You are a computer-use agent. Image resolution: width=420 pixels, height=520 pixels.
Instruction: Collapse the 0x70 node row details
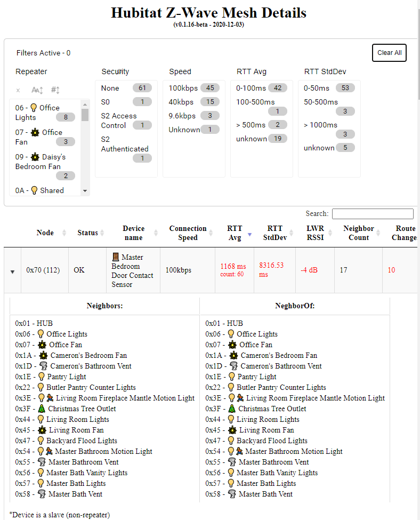pos(13,271)
